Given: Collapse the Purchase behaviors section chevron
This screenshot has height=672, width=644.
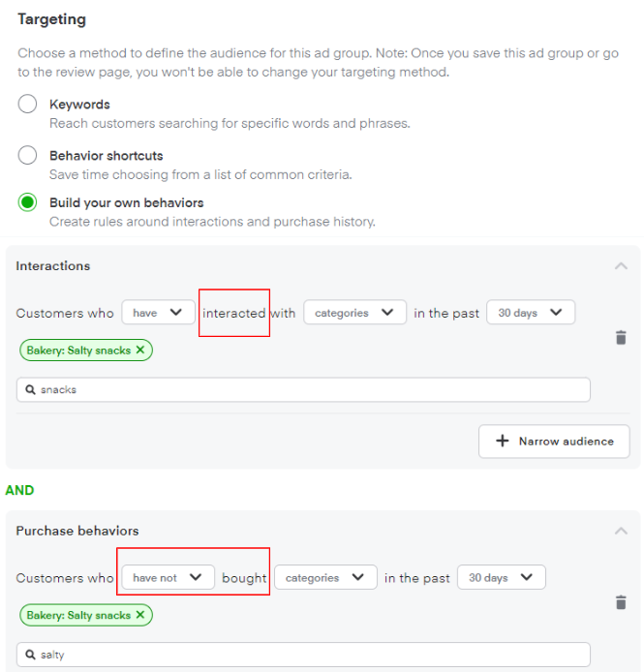Looking at the screenshot, I should coord(621,531).
